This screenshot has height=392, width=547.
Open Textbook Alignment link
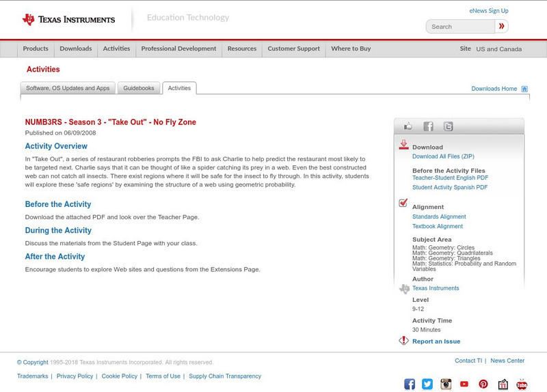pos(438,227)
